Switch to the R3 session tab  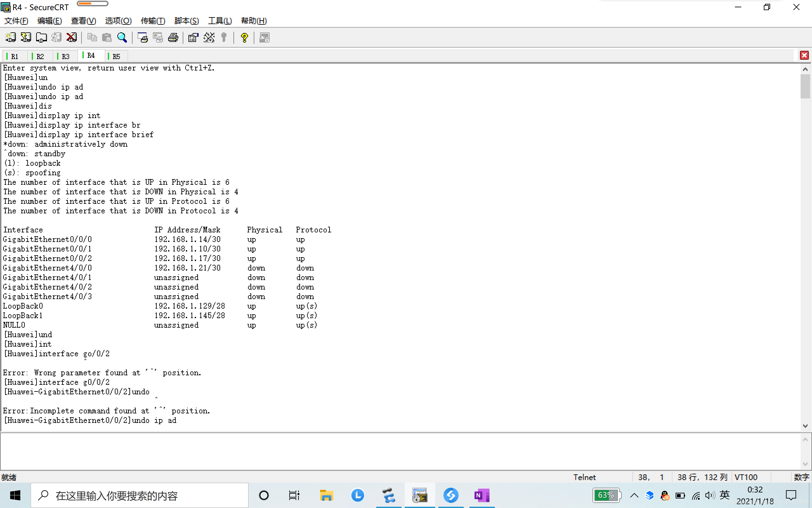click(x=65, y=57)
